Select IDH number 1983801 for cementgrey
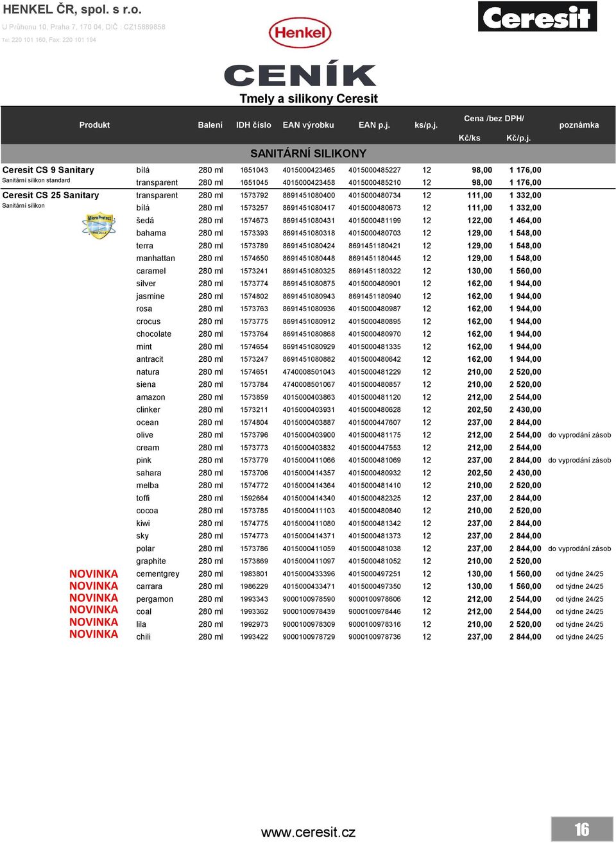Image resolution: width=616 pixels, height=843 pixels. click(x=254, y=574)
